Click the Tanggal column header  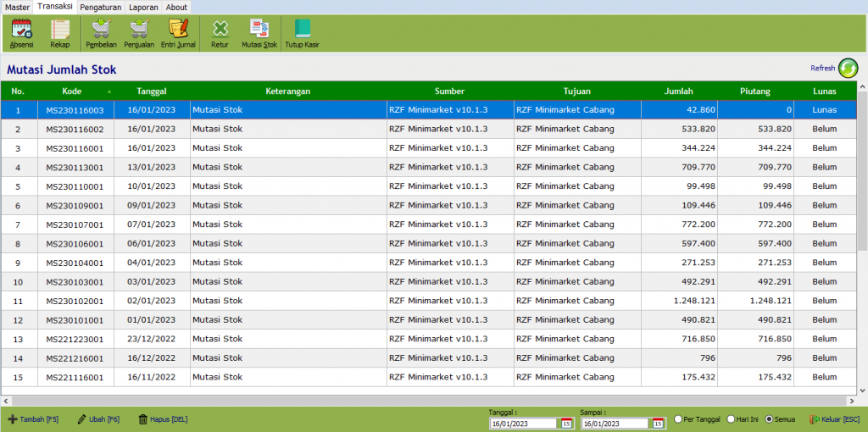(152, 91)
